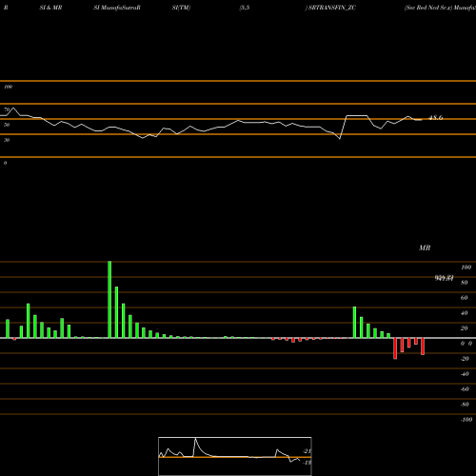Click the MR axis label -20
The height and width of the screenshot is (476, 476).
point(465,359)
